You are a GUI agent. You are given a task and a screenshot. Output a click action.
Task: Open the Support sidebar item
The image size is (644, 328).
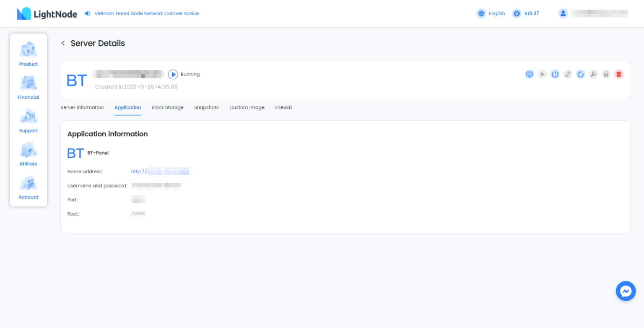[x=29, y=121]
